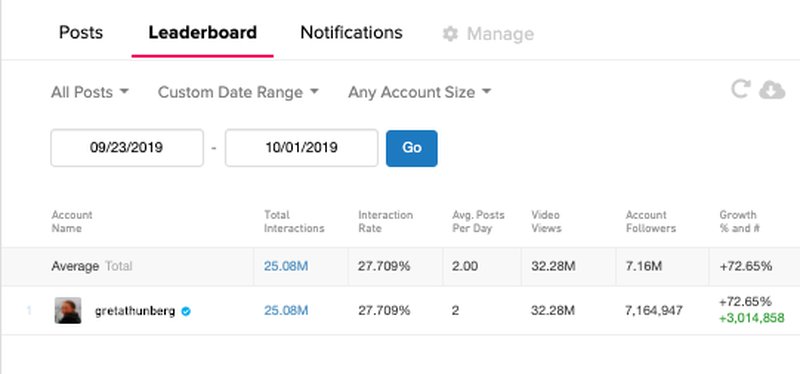Switch to the Posts tab
The width and height of the screenshot is (800, 374).
tap(81, 33)
